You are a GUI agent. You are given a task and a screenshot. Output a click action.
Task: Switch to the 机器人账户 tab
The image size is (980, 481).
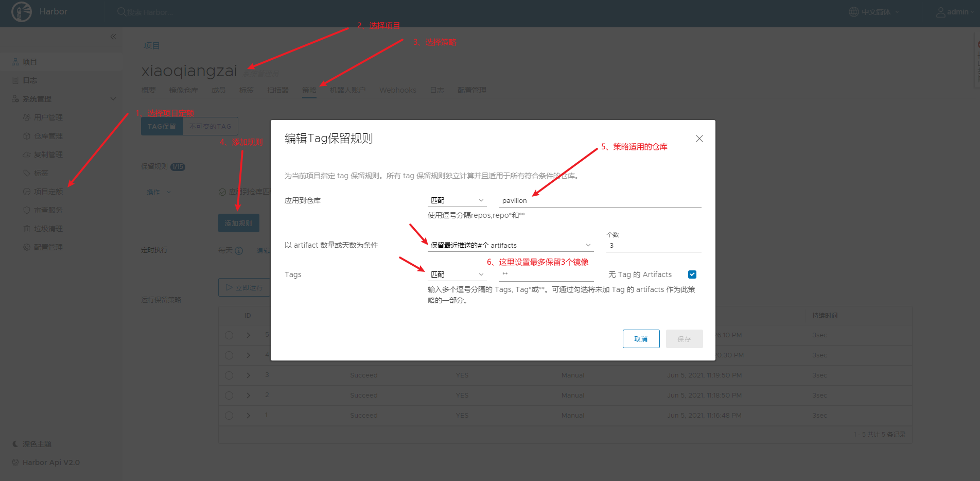348,90
